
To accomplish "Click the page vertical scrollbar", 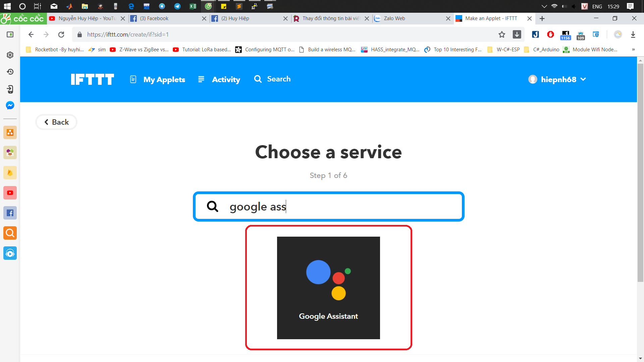I will click(640, 173).
